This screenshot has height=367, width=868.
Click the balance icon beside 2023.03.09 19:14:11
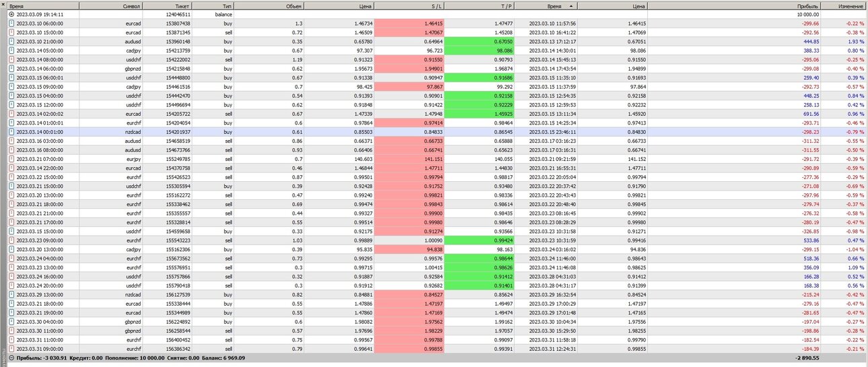coord(11,14)
